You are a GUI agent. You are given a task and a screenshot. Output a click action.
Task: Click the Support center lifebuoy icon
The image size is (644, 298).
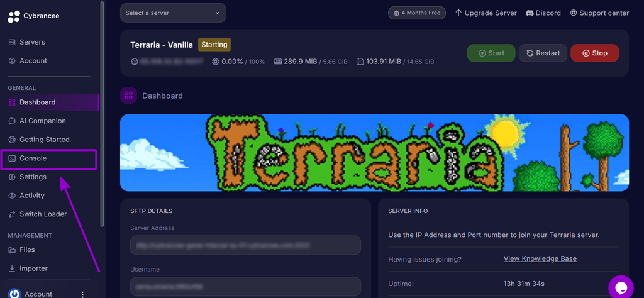(574, 13)
